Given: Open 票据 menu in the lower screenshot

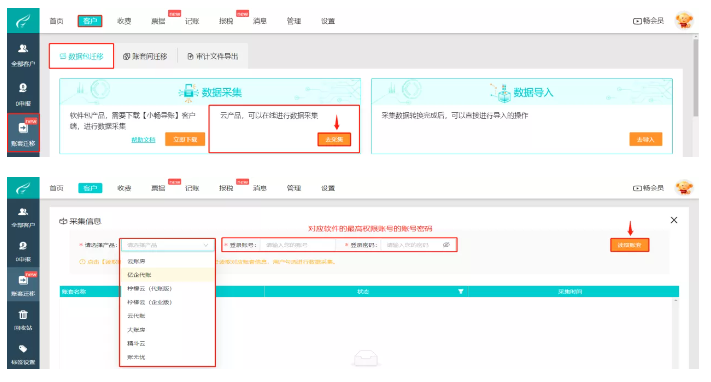Looking at the screenshot, I should pos(158,188).
